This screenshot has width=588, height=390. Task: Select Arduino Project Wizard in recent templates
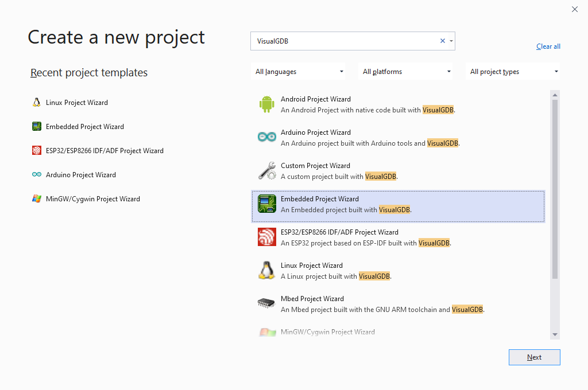tap(81, 175)
